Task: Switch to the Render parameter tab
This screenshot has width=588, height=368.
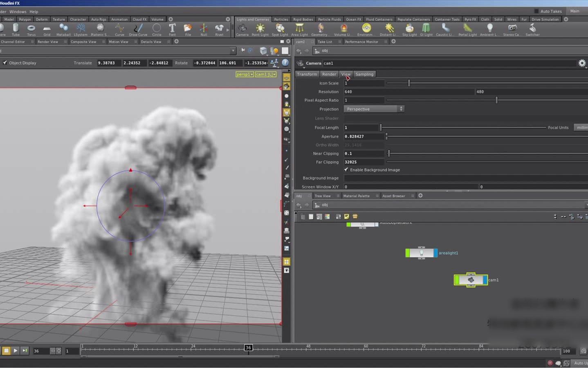Action: 329,74
